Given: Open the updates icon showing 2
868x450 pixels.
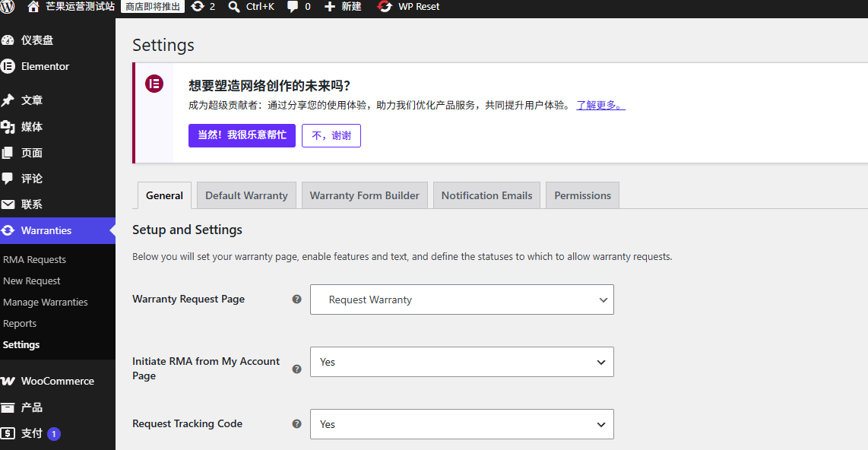Looking at the screenshot, I should coord(198,7).
